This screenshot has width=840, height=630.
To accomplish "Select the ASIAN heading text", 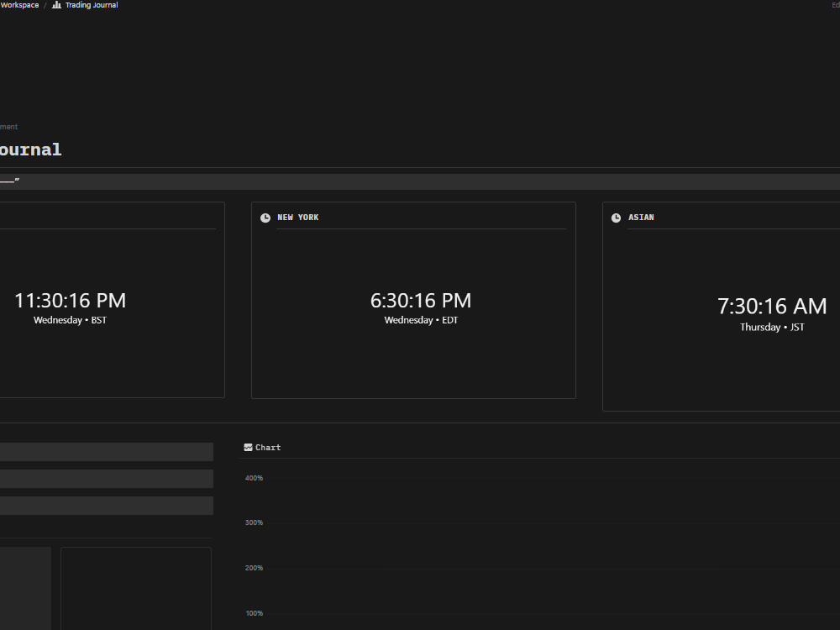I will 641,217.
